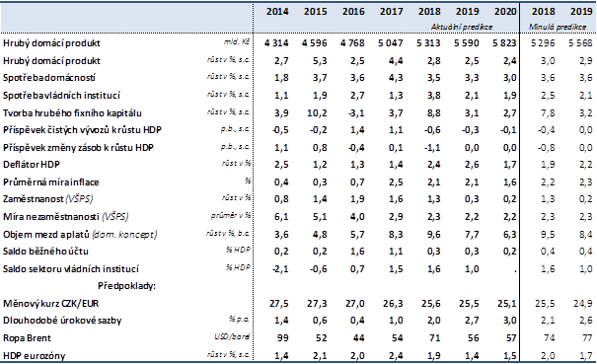
Task: Click wages volume 8,3 for 2017
Action: click(x=396, y=234)
